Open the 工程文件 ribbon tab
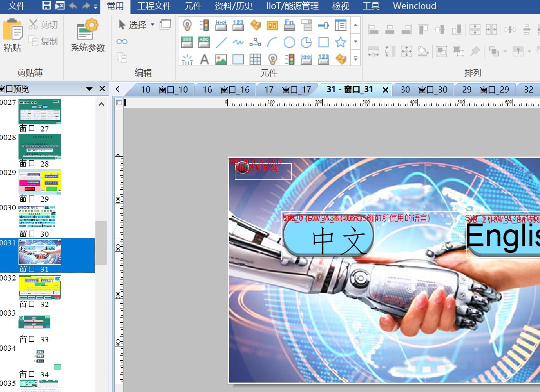The width and height of the screenshot is (540, 392). tap(154, 6)
